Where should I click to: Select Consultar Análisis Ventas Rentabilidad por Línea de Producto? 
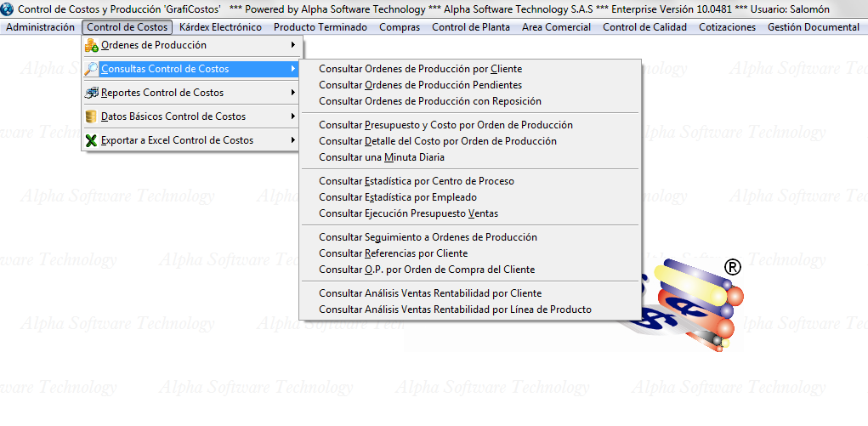coord(454,310)
